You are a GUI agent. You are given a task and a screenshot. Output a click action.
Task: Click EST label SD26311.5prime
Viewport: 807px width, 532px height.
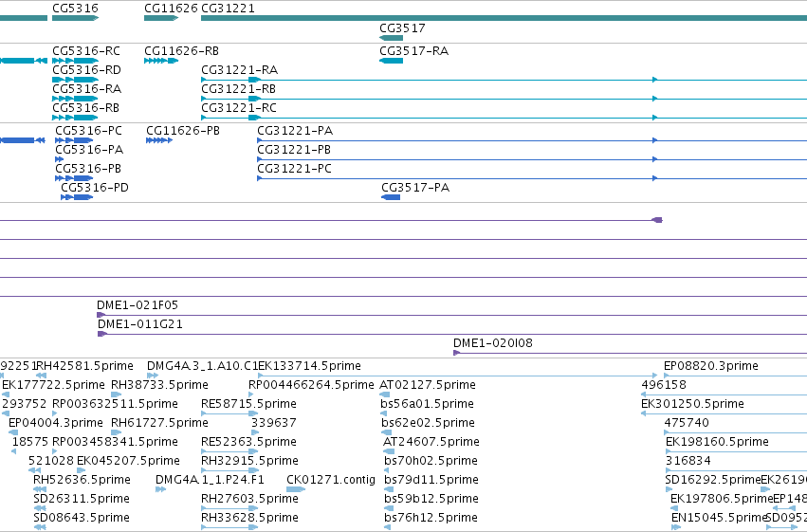pyautogui.click(x=82, y=499)
